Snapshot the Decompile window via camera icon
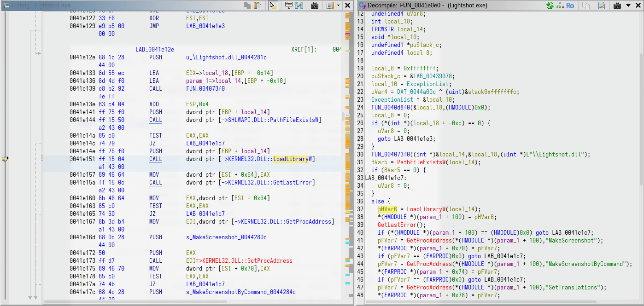This screenshot has width=644, height=306. point(617,6)
